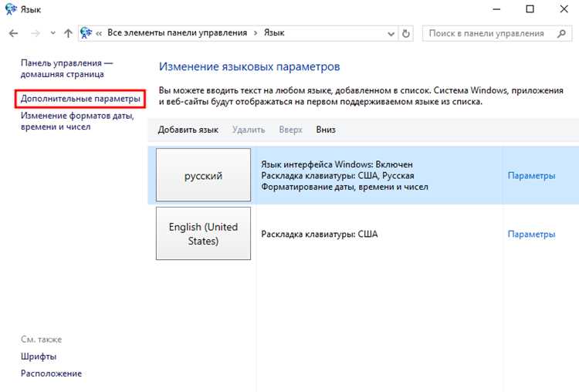Image resolution: width=579 pixels, height=392 pixels.
Task: Click Вниз to move language down
Action: [x=326, y=130]
